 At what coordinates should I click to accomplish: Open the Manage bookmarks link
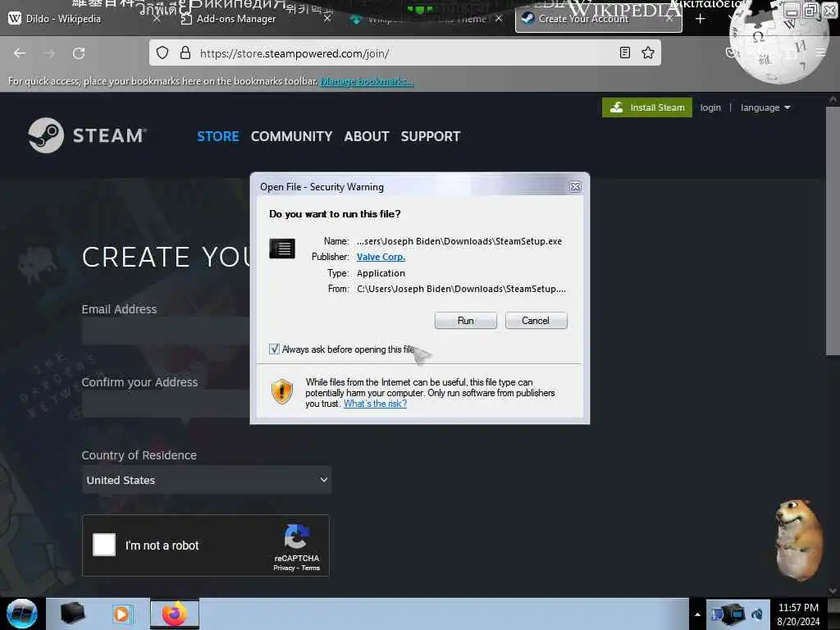click(x=367, y=81)
